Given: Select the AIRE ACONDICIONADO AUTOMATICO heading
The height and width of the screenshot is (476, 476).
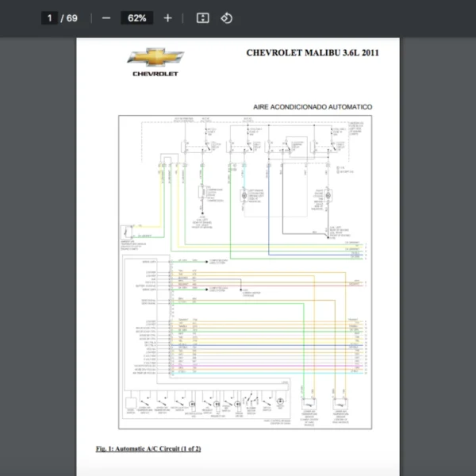Looking at the screenshot, I should pos(312,106).
